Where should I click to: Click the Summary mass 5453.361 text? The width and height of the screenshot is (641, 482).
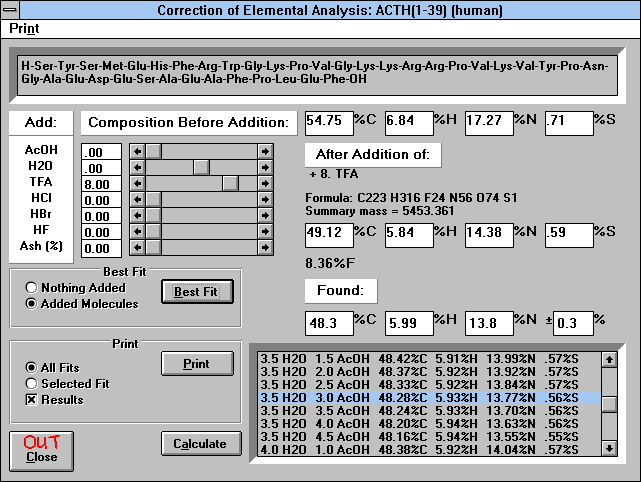click(x=379, y=211)
